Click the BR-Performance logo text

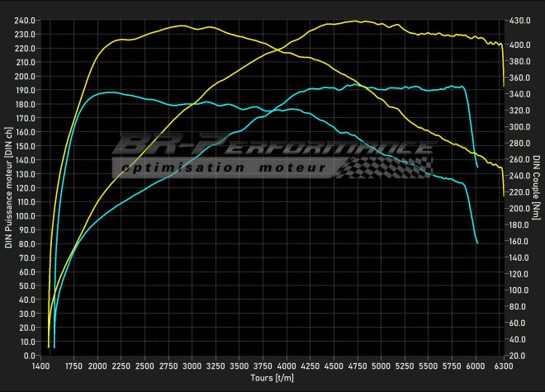coord(272,145)
